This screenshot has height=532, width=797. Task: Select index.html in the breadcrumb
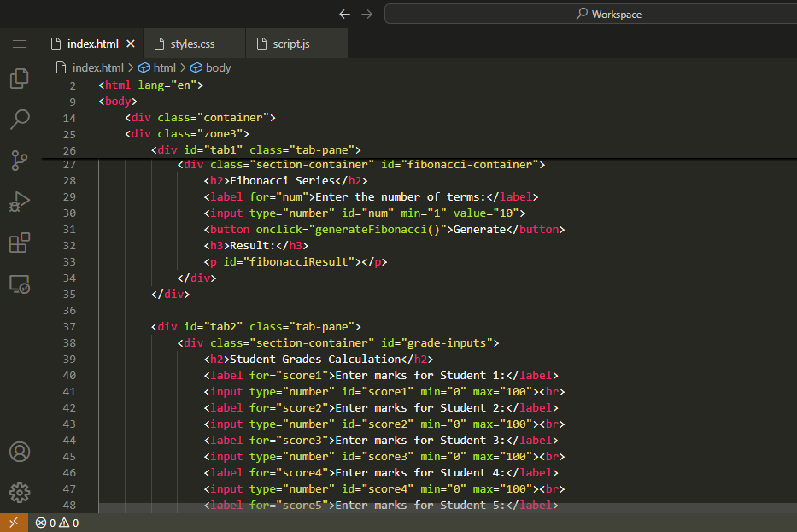coord(97,67)
